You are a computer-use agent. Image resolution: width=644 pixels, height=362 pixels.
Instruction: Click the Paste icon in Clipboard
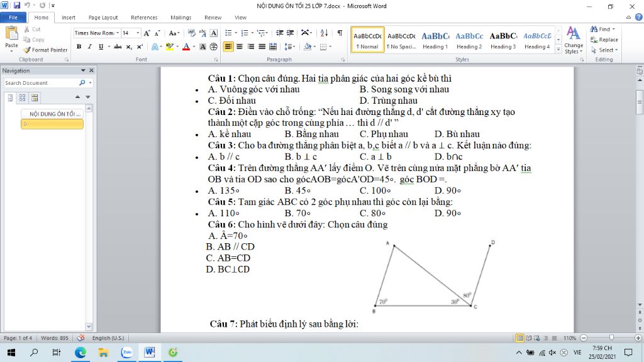point(11,34)
